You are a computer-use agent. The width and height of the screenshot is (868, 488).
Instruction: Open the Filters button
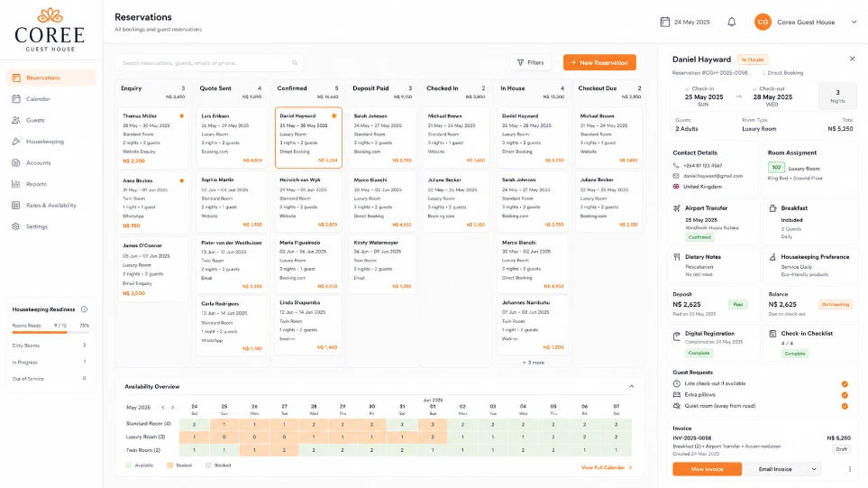(530, 62)
